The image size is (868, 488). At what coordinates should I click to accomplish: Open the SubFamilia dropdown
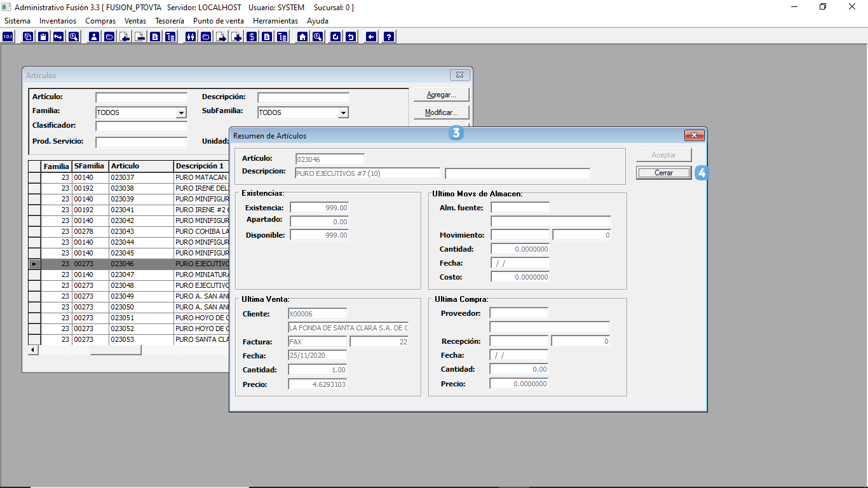[x=344, y=112]
